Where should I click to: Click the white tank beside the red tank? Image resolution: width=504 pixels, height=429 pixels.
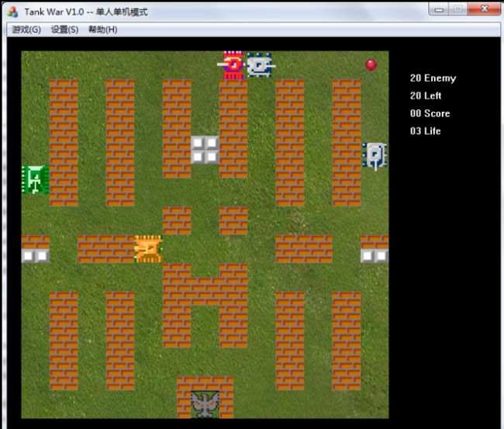click(x=261, y=65)
